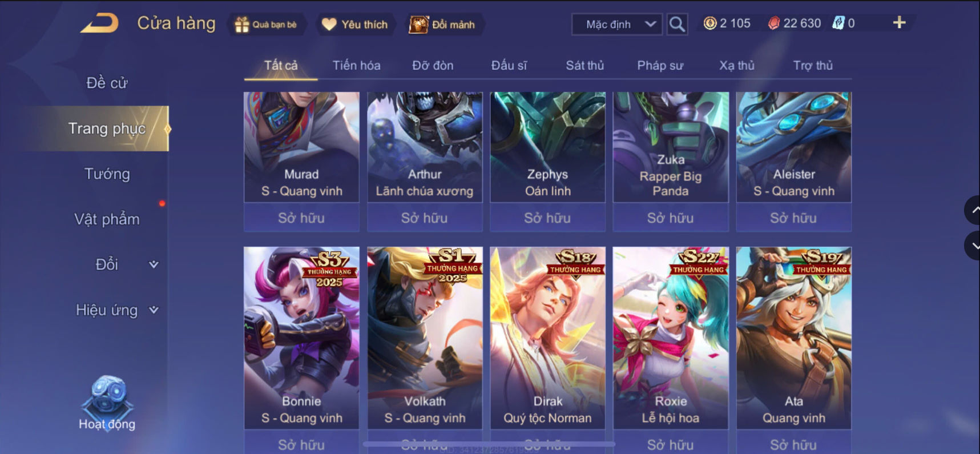Viewport: 980px width, 454px height.
Task: Tap the back arrow icon
Action: (x=99, y=23)
